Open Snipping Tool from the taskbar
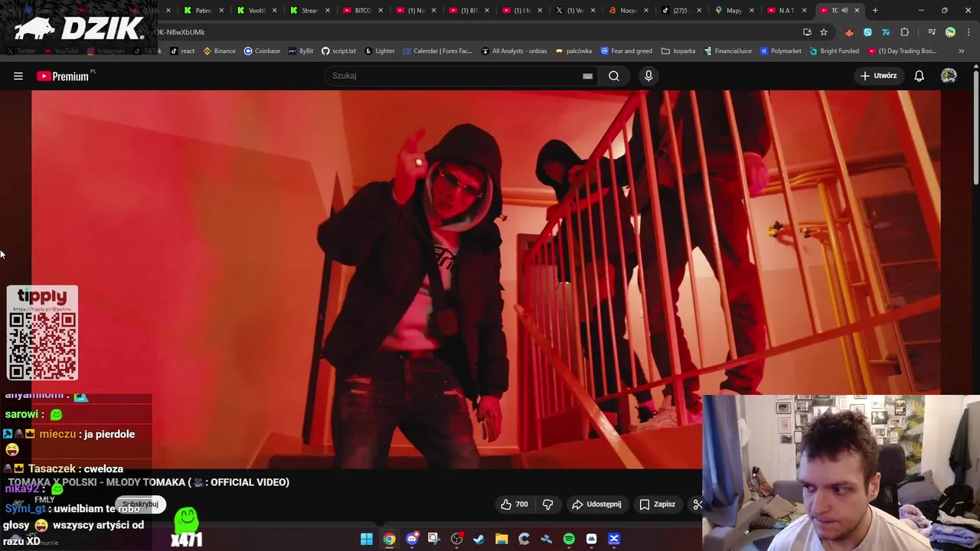The height and width of the screenshot is (551, 980). (x=434, y=539)
